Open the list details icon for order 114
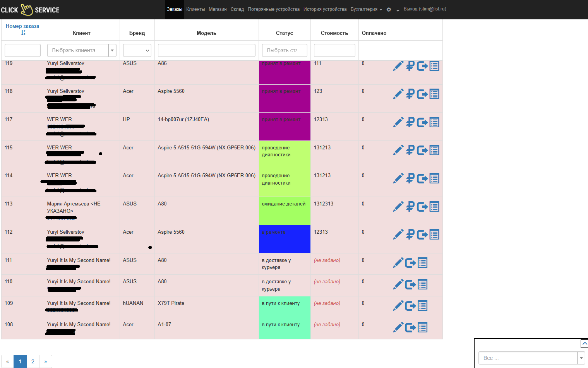This screenshot has height=368, width=588. (434, 178)
